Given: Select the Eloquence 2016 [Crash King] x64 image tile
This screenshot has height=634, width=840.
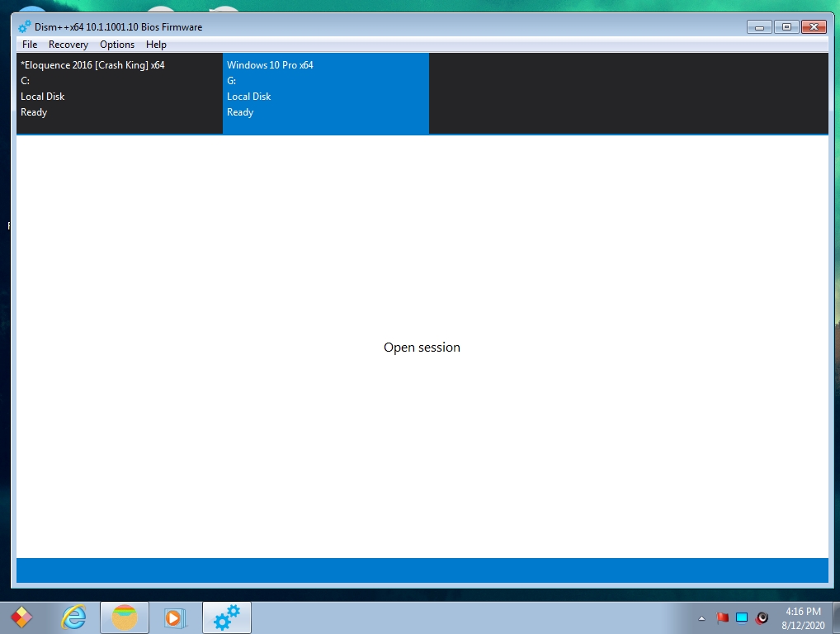Looking at the screenshot, I should click(x=120, y=92).
